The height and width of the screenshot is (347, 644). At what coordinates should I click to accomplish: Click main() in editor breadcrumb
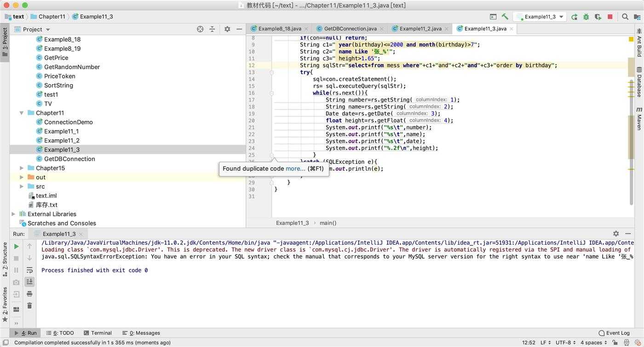[328, 223]
